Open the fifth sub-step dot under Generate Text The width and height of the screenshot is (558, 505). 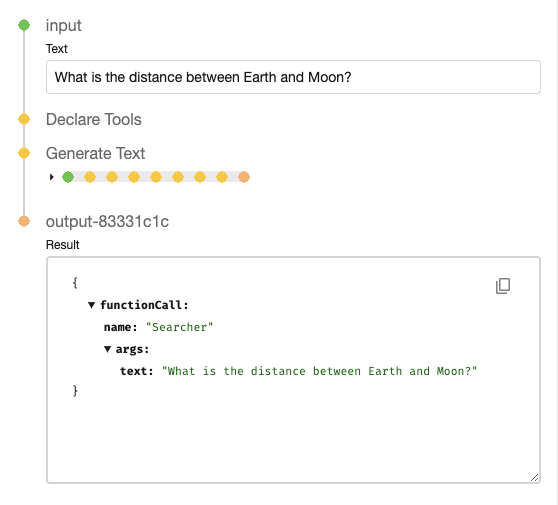pos(156,177)
